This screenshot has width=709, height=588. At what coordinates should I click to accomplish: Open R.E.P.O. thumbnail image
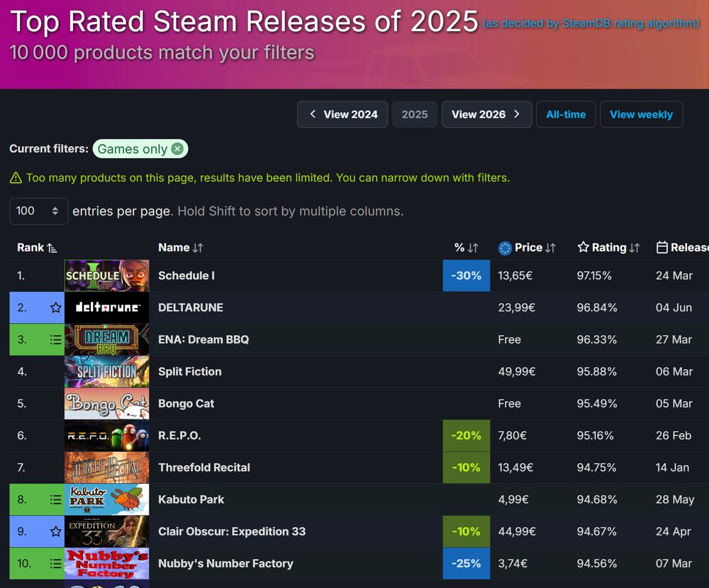(107, 436)
